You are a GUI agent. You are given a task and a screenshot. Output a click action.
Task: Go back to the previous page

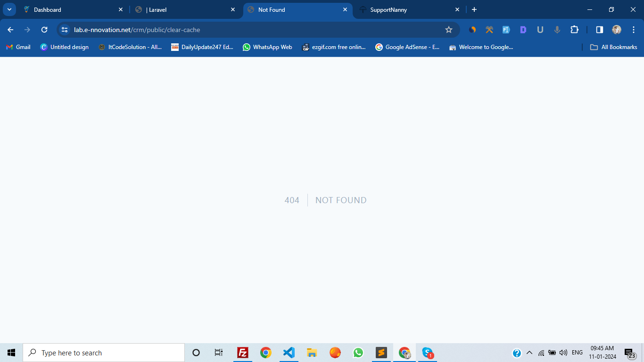[10, 30]
